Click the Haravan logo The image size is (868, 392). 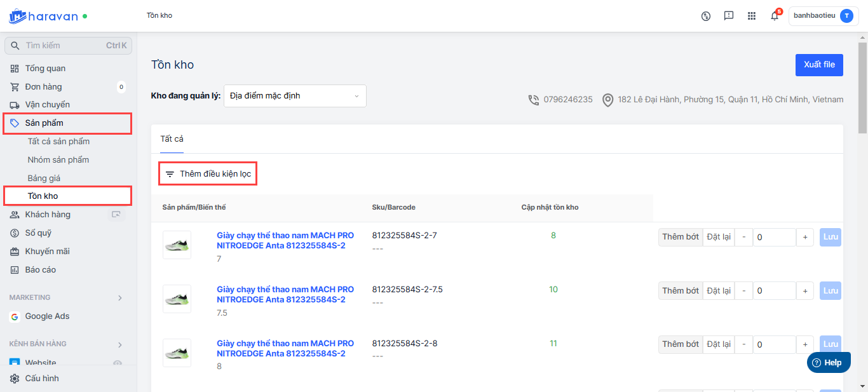(x=43, y=16)
